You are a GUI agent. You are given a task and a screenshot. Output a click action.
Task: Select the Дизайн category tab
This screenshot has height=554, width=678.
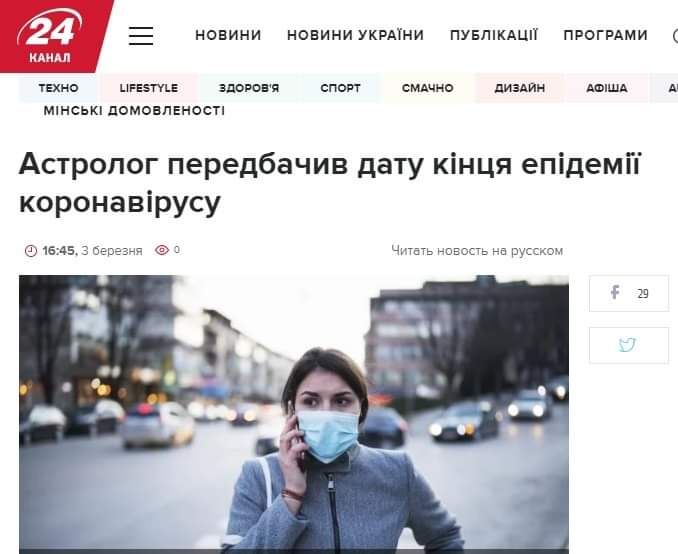coord(519,88)
